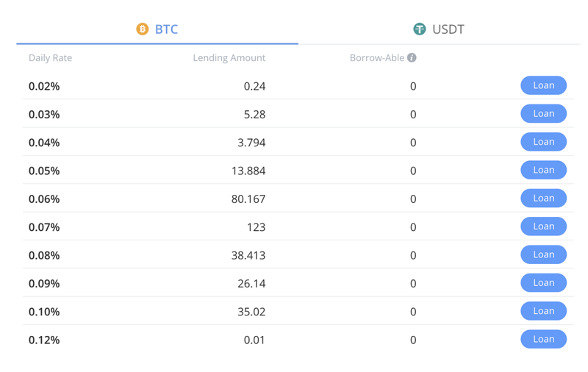Click the green Tether coin icon
The image size is (588, 372).
coord(419,29)
